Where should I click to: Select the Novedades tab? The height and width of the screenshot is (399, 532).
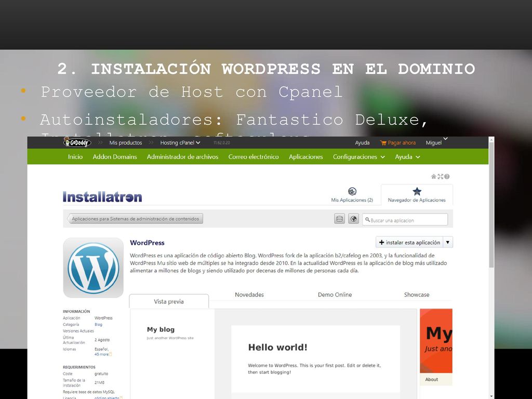click(x=249, y=295)
